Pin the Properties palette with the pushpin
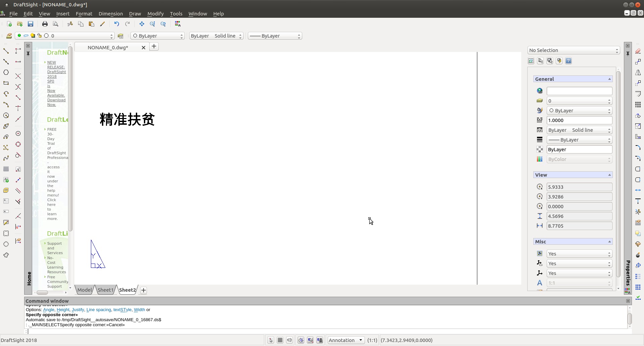644x346 pixels. [628, 54]
